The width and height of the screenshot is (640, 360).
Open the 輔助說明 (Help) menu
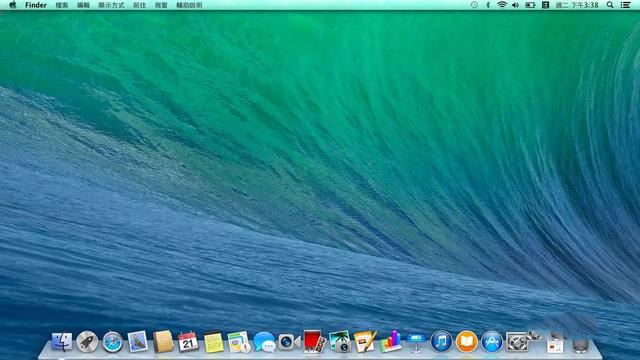pos(189,5)
